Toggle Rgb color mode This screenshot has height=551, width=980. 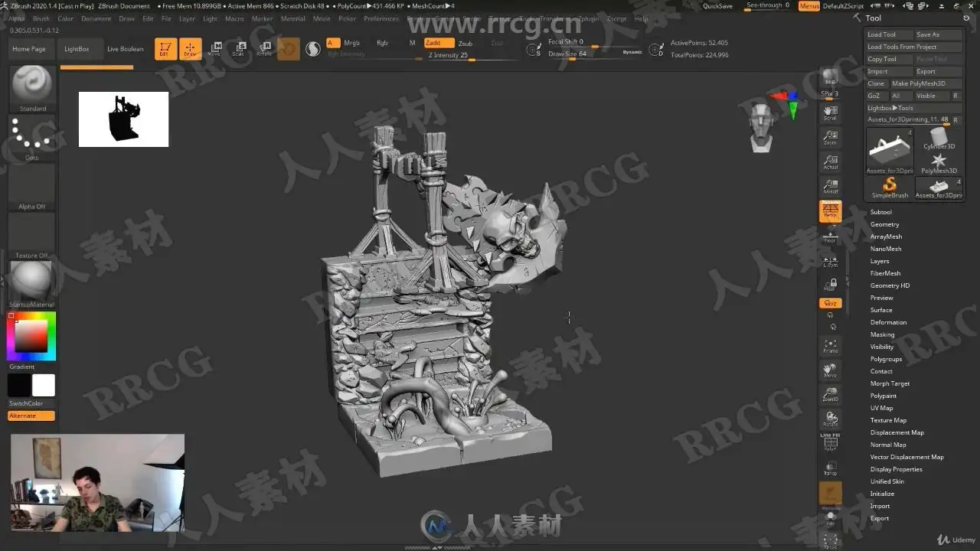point(382,43)
